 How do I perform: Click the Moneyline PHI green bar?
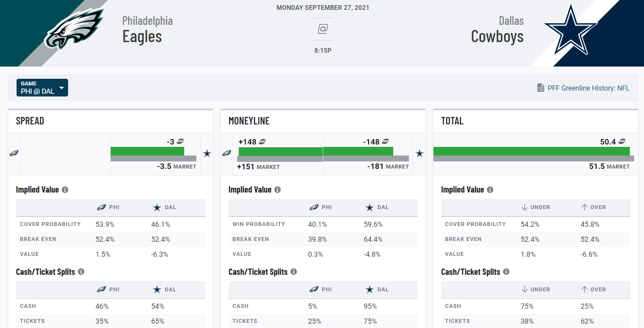(x=281, y=152)
